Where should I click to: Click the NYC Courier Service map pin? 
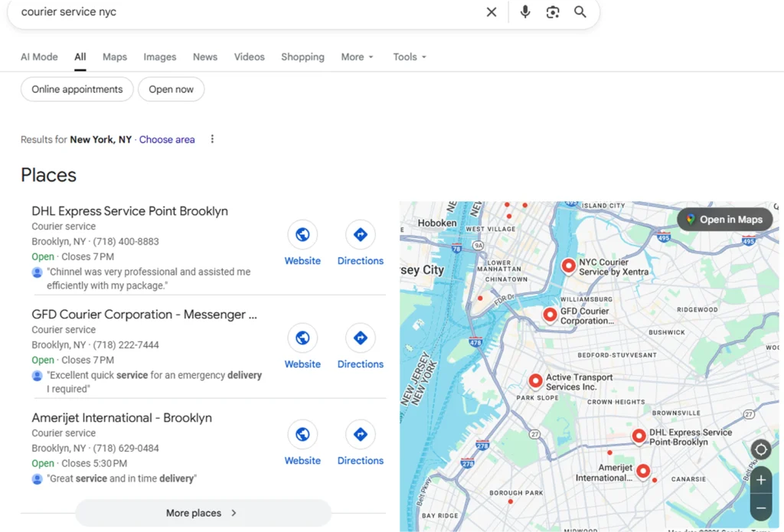pyautogui.click(x=568, y=266)
